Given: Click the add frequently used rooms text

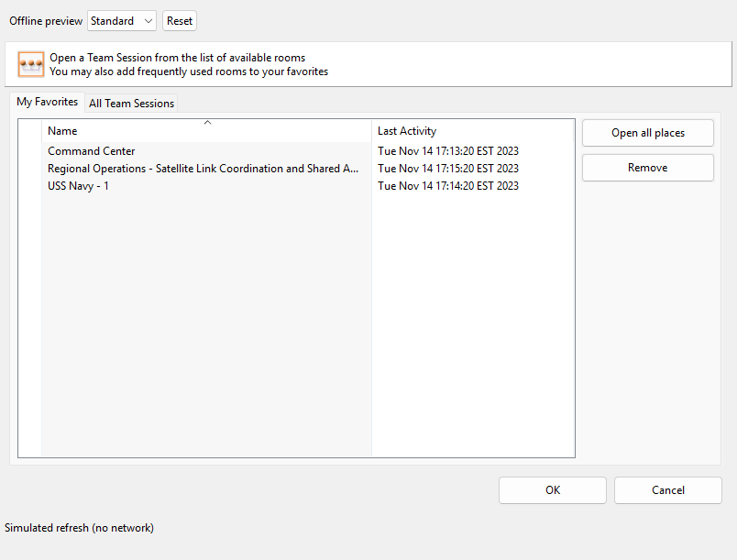Looking at the screenshot, I should (x=189, y=71).
